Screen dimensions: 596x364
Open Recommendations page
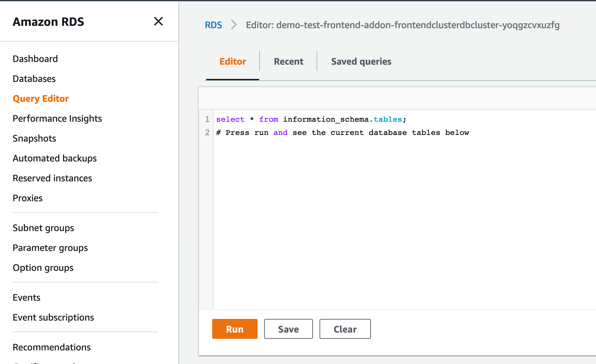click(52, 347)
